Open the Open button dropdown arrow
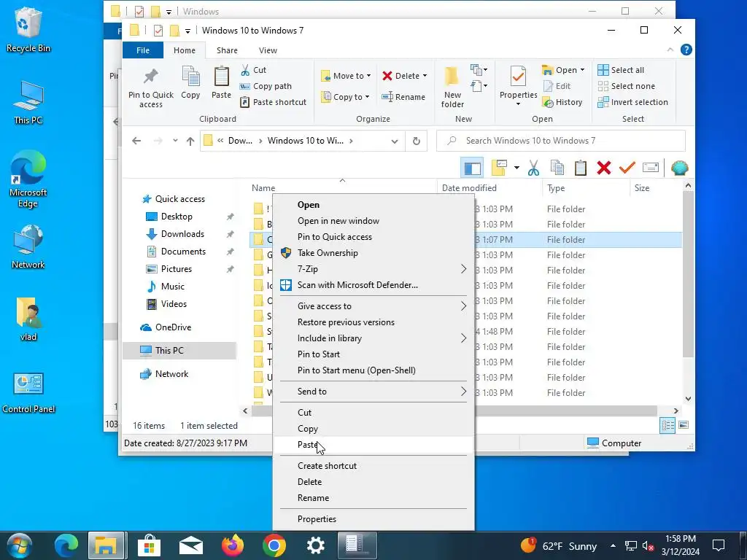This screenshot has height=560, width=747. tap(582, 70)
